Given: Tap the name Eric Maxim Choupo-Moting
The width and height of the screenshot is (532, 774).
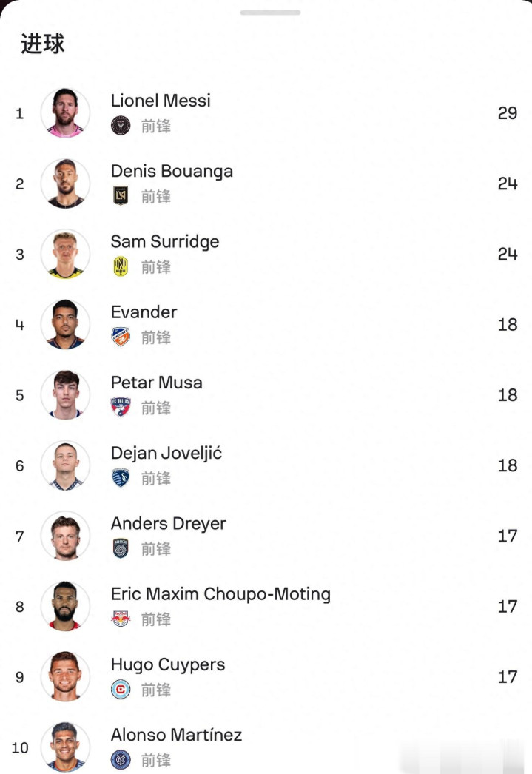Looking at the screenshot, I should pos(220,594).
